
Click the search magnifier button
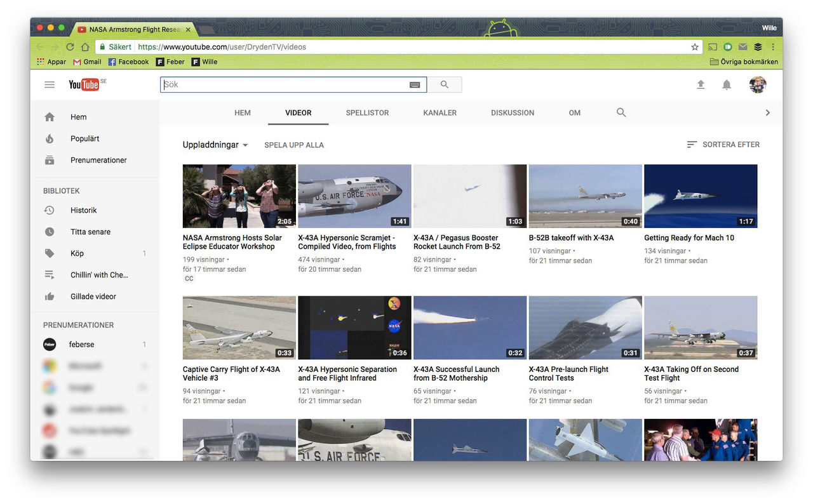[444, 84]
